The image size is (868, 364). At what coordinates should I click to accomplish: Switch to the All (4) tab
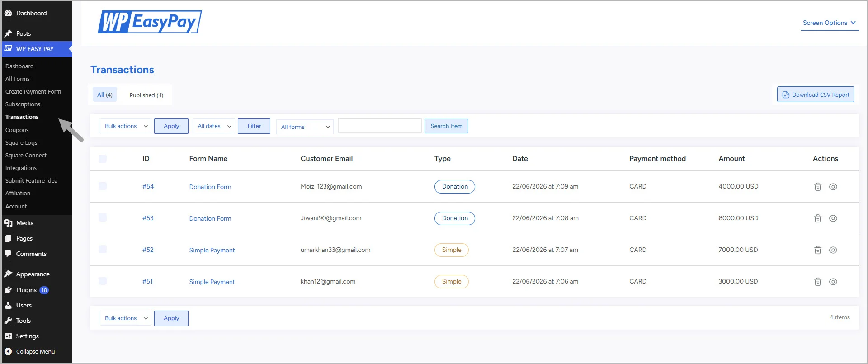click(105, 95)
